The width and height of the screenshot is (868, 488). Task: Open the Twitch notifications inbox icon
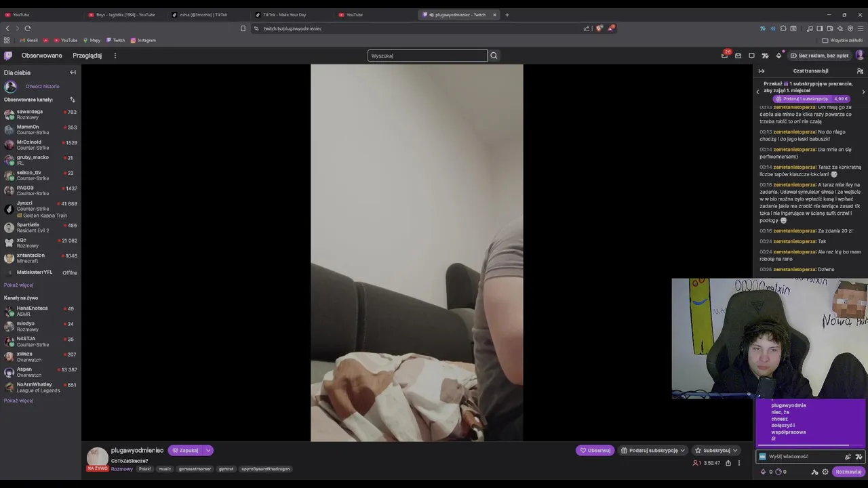point(738,56)
